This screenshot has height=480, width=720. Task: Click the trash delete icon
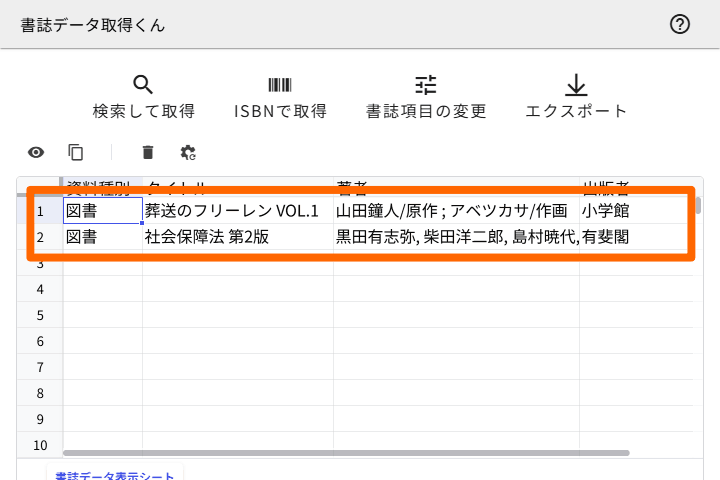[x=148, y=152]
